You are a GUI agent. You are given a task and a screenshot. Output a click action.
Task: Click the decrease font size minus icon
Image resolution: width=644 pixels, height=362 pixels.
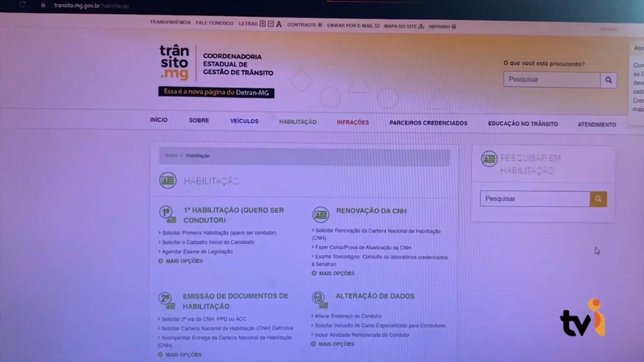[x=271, y=24]
